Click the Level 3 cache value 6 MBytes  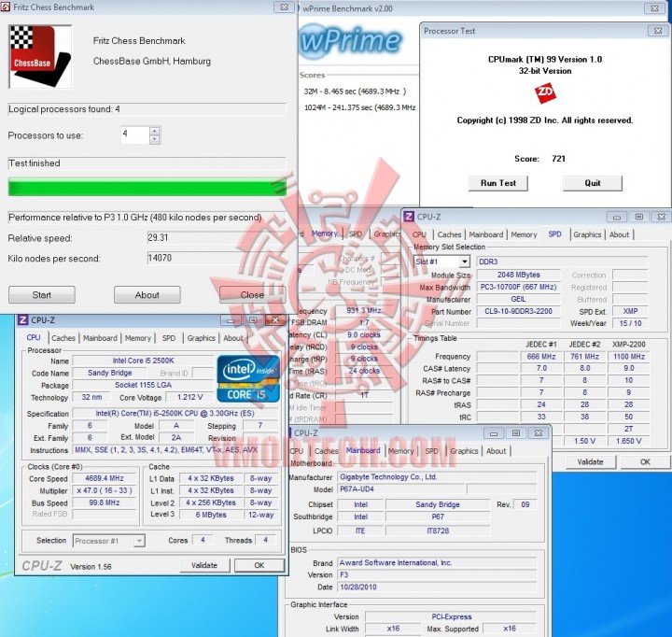[x=211, y=515]
